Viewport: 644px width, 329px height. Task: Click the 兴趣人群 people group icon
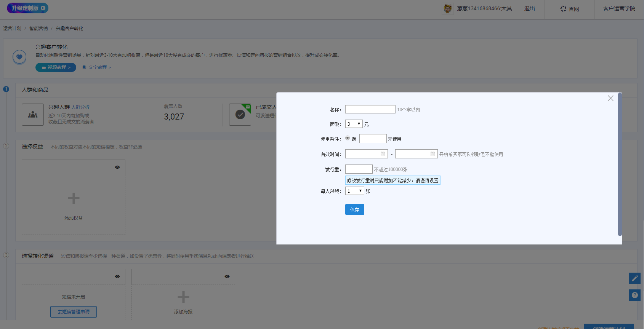pyautogui.click(x=33, y=115)
